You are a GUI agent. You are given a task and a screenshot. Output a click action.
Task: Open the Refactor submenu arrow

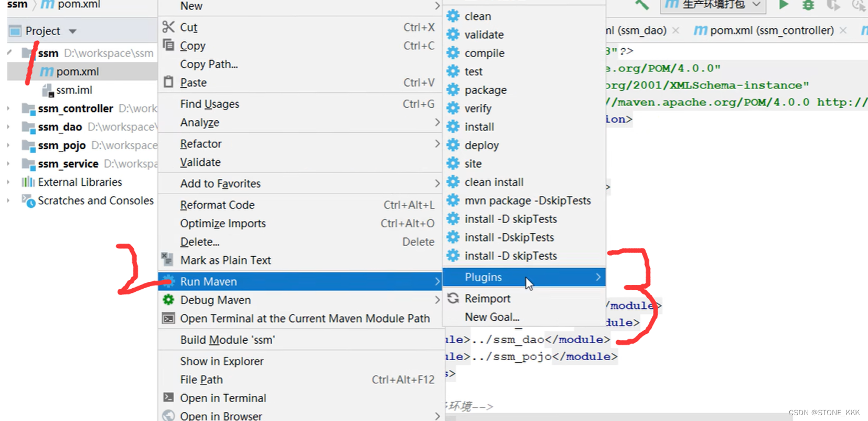point(437,144)
